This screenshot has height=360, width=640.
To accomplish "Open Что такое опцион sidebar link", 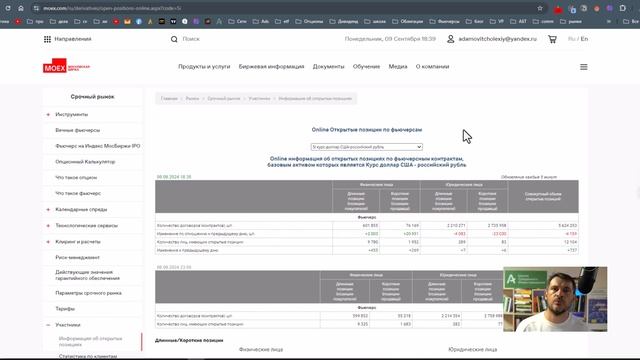I will [76, 178].
